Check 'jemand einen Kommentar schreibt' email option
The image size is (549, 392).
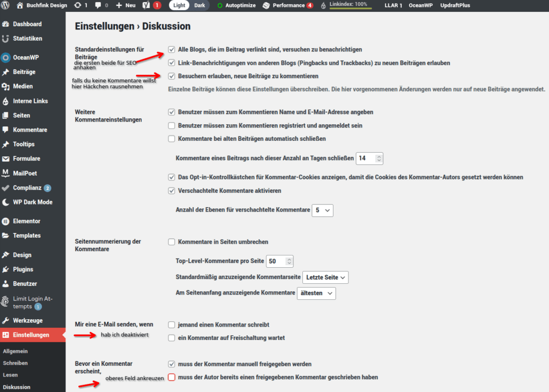pos(172,325)
